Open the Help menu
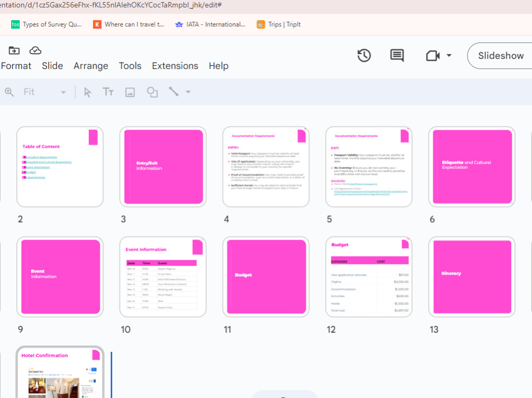This screenshot has width=532, height=398. coord(219,66)
